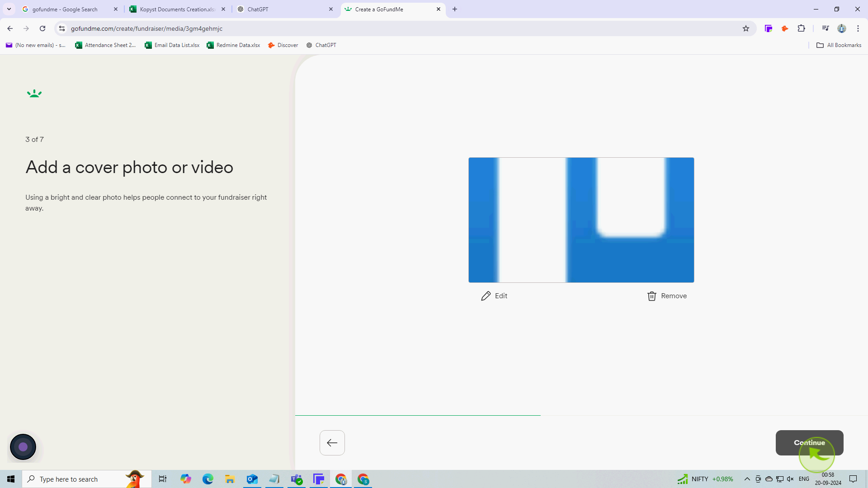This screenshot has height=488, width=868.
Task: Open the clock showing 00:58
Action: (828, 479)
